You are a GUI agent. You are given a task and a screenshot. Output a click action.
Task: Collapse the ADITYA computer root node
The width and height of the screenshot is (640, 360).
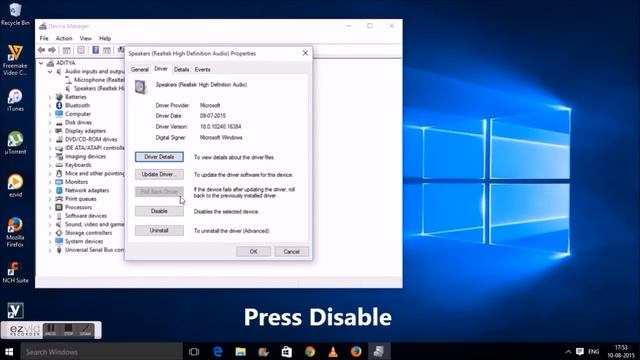[41, 63]
